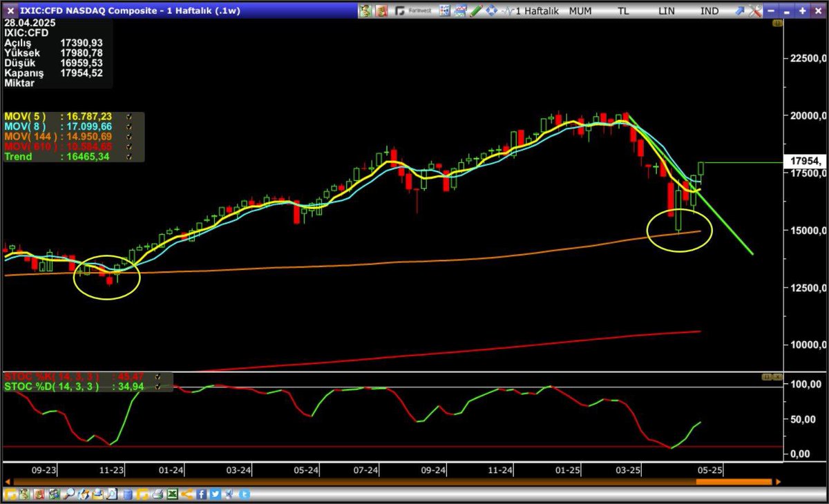Select the green pencil drawing tool
This screenshot has width=829, height=504.
pyautogui.click(x=476, y=10)
